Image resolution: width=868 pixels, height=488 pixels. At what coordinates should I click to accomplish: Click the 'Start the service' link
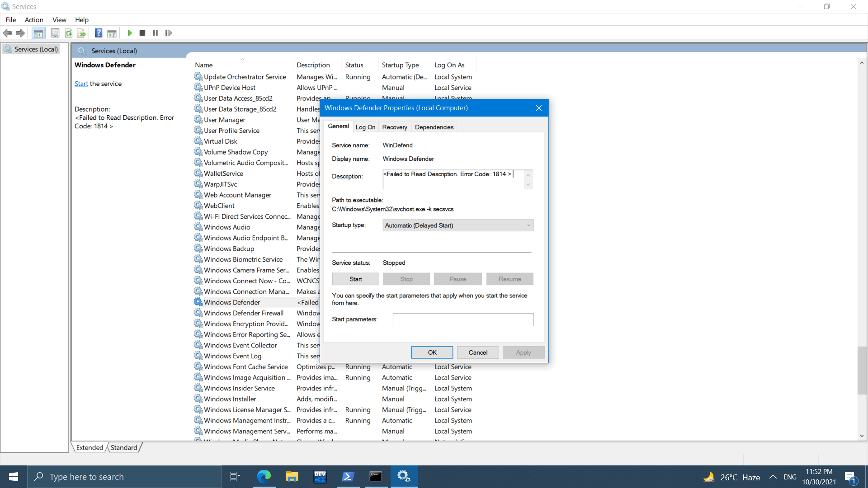pos(81,83)
